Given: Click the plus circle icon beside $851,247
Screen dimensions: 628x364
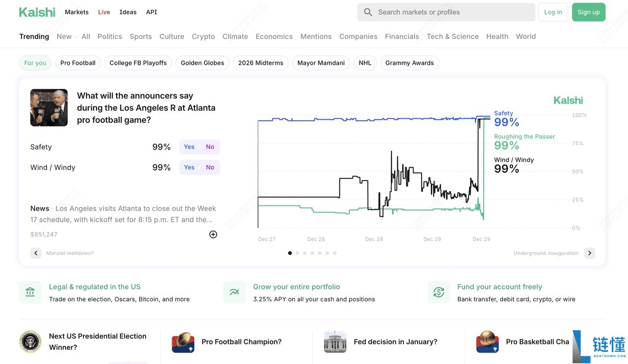Looking at the screenshot, I should tap(213, 234).
